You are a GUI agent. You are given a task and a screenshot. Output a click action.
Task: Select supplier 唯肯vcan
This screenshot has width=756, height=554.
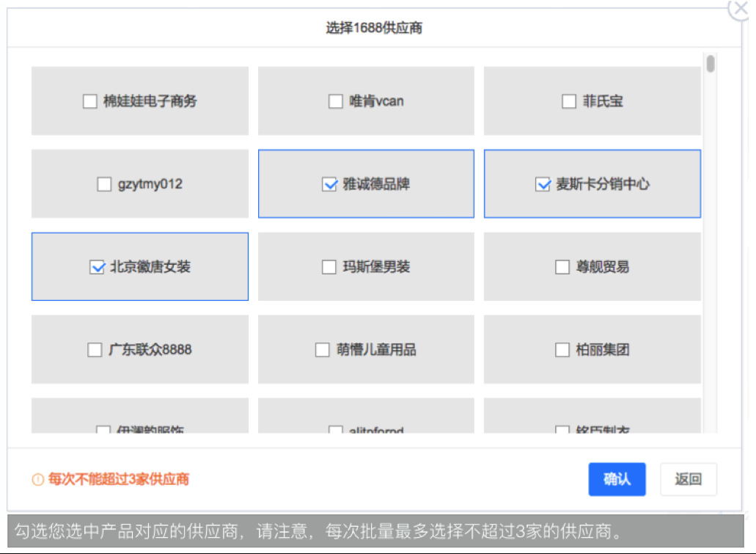click(x=336, y=101)
